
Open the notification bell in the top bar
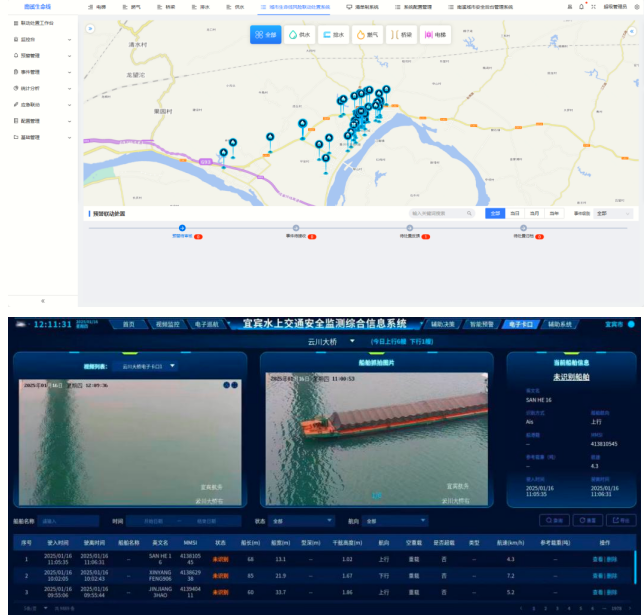tap(581, 7)
